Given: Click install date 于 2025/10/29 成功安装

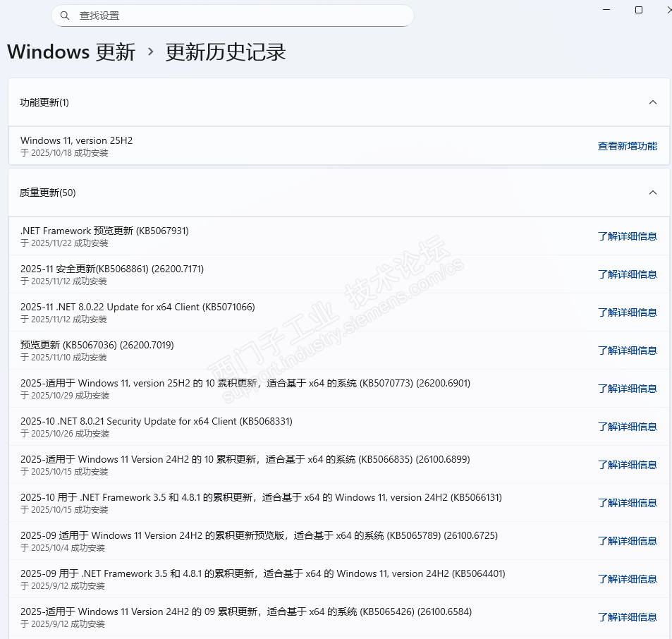Looking at the screenshot, I should 65,396.
